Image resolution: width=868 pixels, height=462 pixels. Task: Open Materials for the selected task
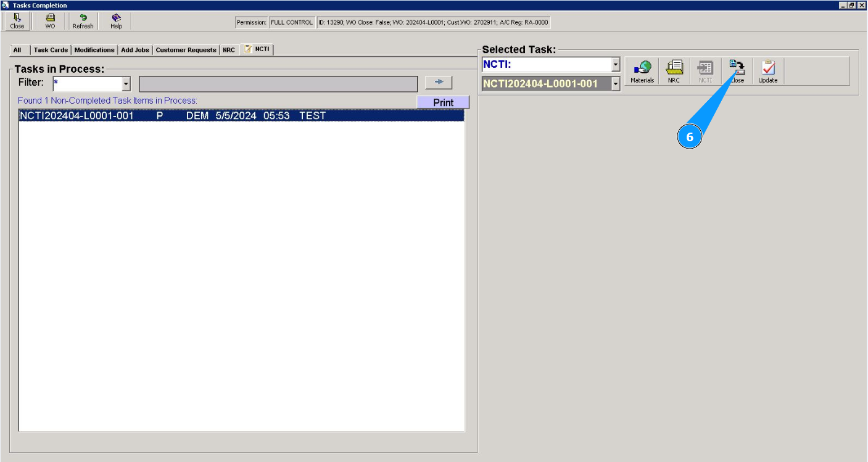tap(642, 72)
